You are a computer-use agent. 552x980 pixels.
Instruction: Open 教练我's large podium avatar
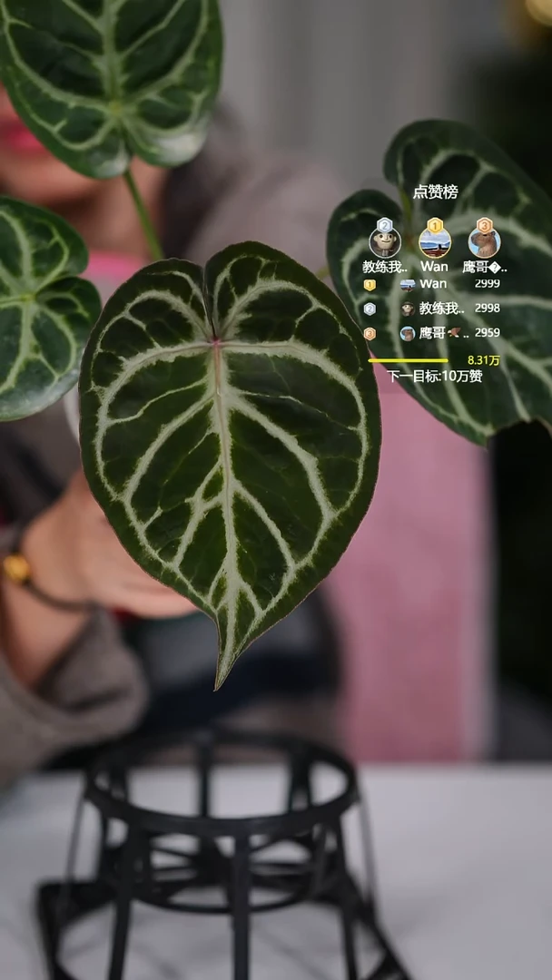point(385,243)
